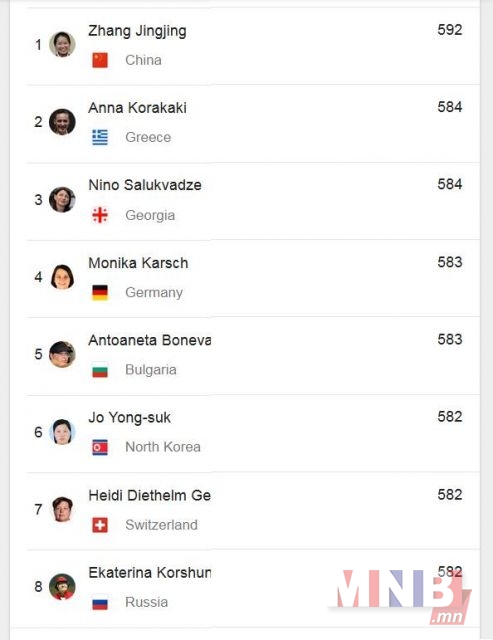Click the Ekaterina Korshunova name entry
Viewport: 493px width, 640px height.
(150, 573)
